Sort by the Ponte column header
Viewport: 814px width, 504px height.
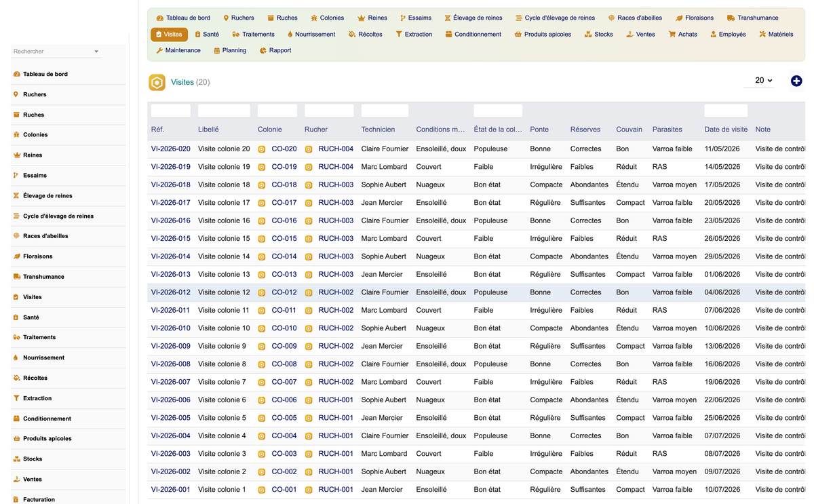coord(540,130)
